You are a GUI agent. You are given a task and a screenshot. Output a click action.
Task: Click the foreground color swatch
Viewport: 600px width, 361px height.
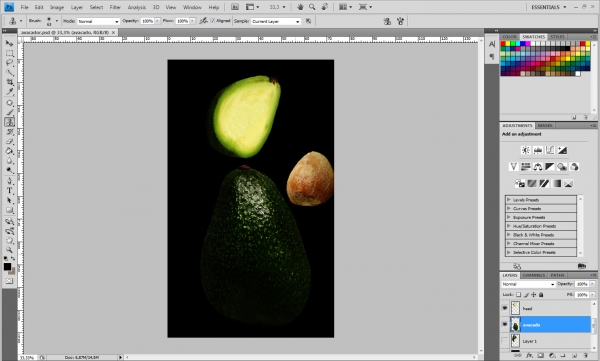tap(7, 267)
